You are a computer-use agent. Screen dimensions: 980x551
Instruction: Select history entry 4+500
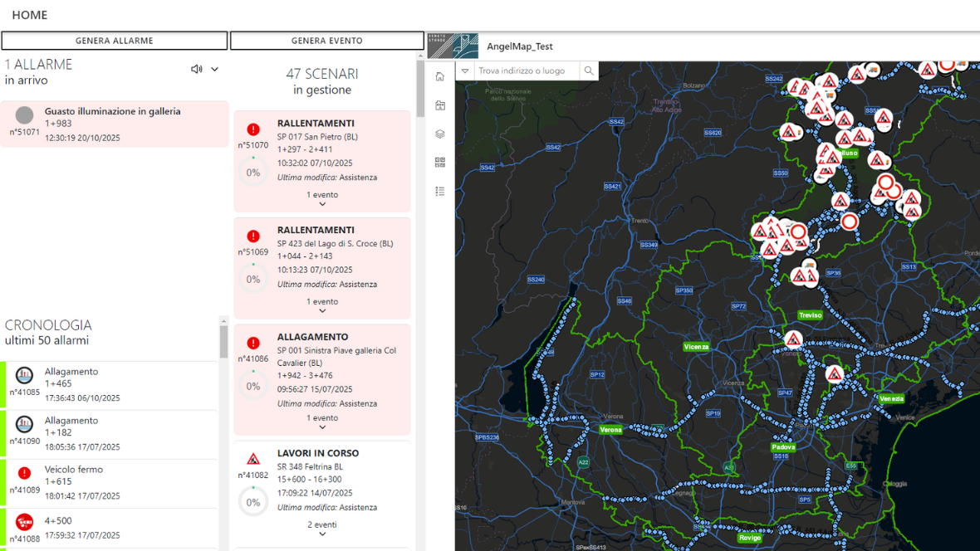[111, 529]
